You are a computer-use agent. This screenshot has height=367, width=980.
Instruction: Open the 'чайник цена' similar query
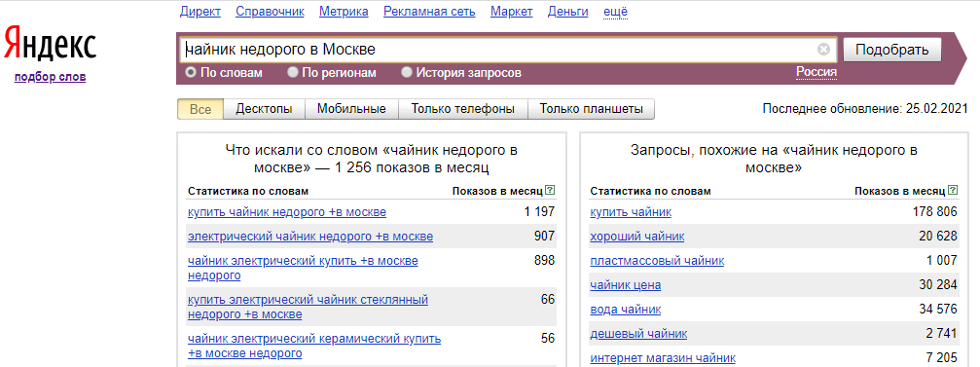(626, 285)
